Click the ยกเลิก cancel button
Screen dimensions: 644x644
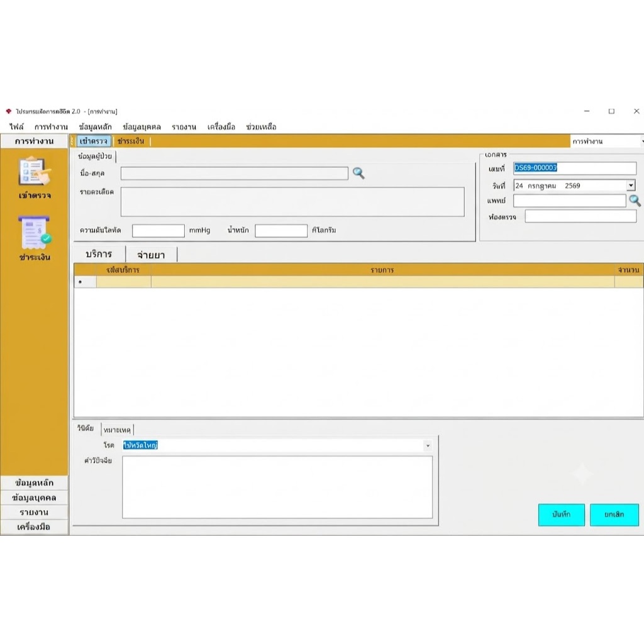614,514
